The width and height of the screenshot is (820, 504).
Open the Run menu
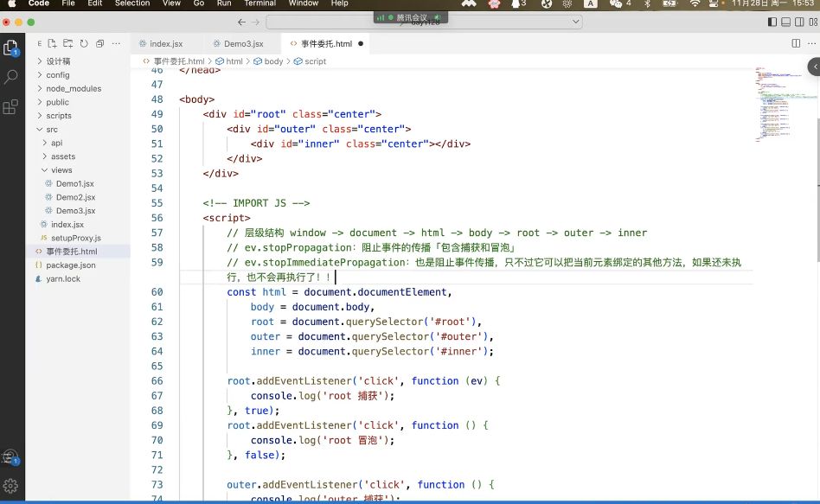pyautogui.click(x=224, y=3)
